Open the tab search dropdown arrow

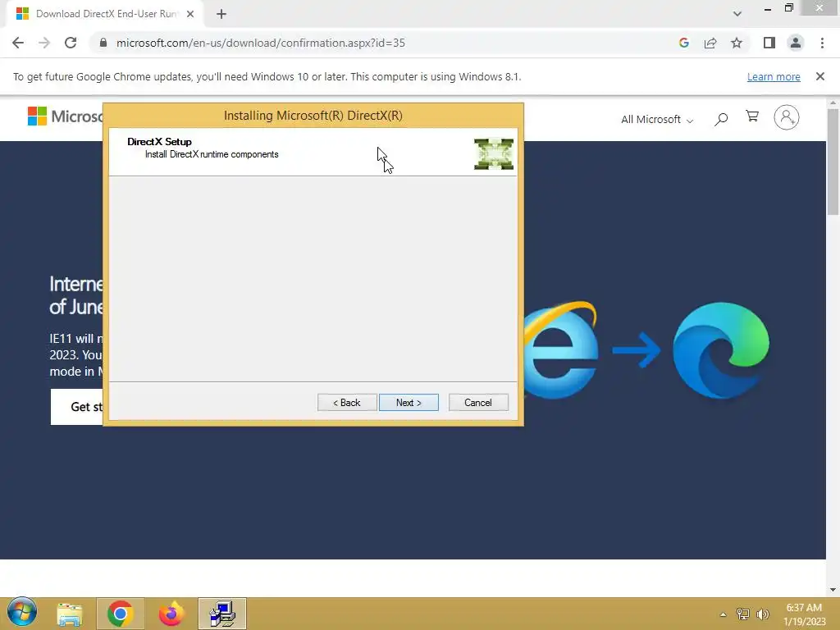pyautogui.click(x=737, y=14)
